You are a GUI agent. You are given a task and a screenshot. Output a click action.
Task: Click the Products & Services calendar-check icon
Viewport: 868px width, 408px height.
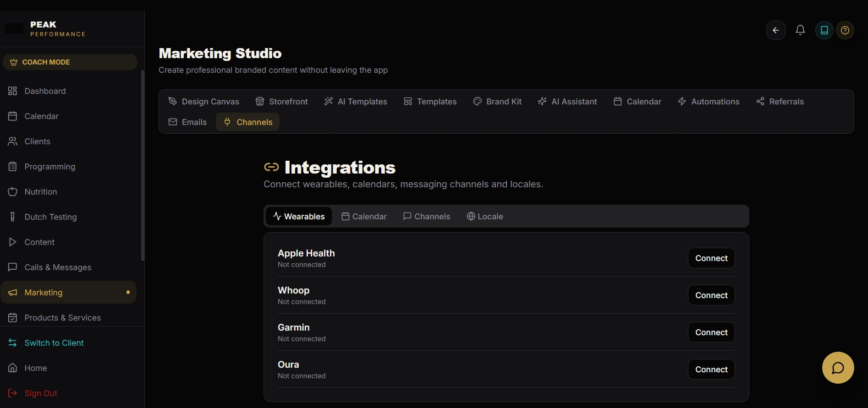pos(13,318)
